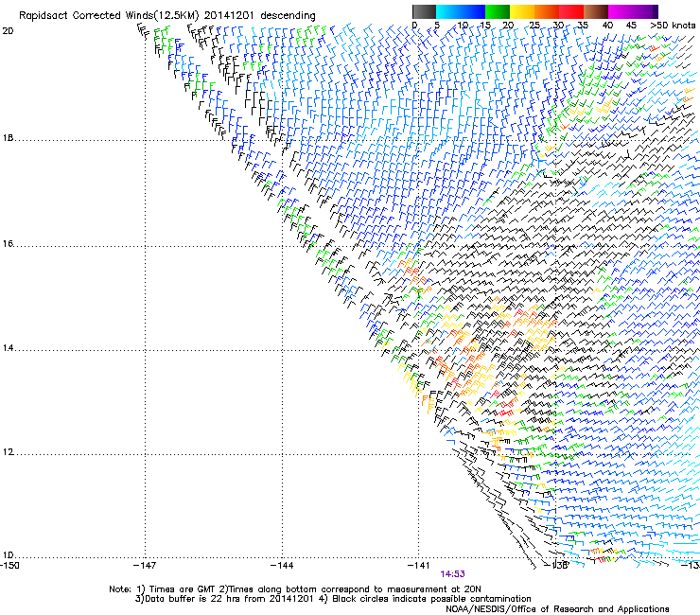Click the latitude axis label '18'
Image resolution: width=700 pixels, height=615 pixels.
[x=8, y=138]
